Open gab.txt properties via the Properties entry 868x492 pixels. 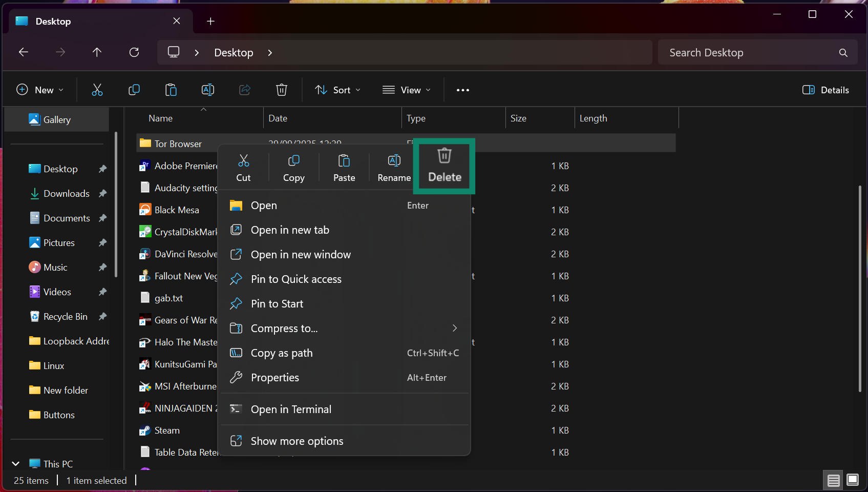click(274, 377)
